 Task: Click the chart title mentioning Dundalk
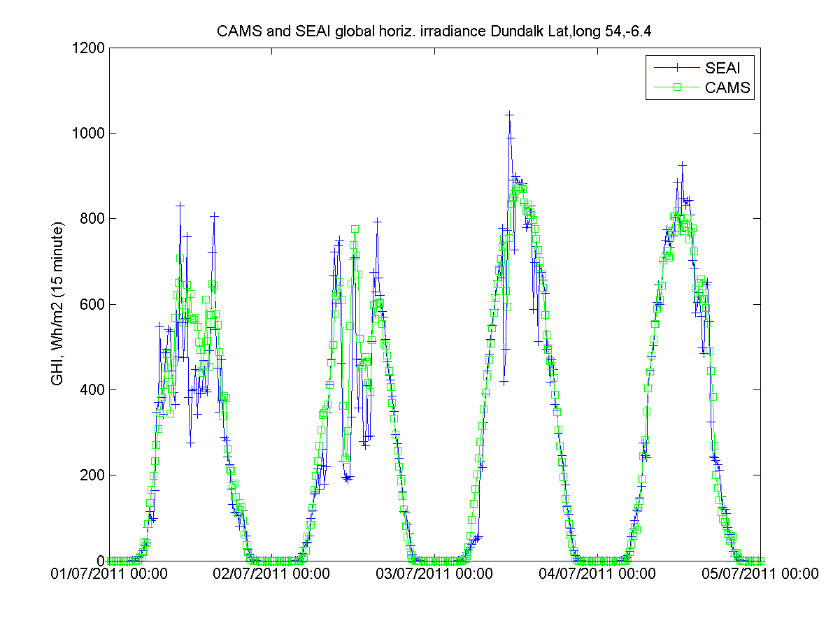pos(434,32)
